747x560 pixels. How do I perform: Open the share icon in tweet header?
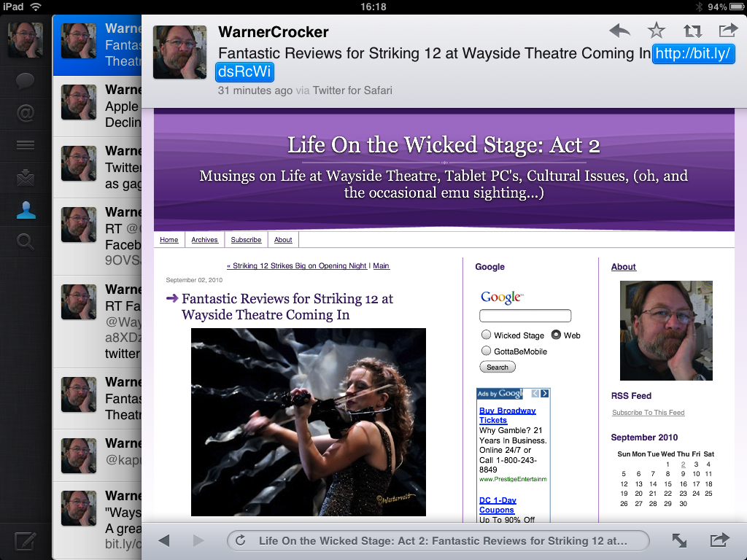(x=728, y=31)
